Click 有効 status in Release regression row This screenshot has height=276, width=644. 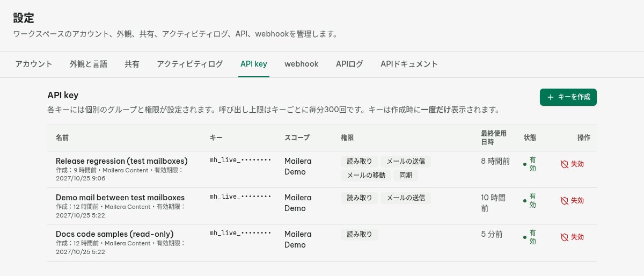pyautogui.click(x=530, y=164)
